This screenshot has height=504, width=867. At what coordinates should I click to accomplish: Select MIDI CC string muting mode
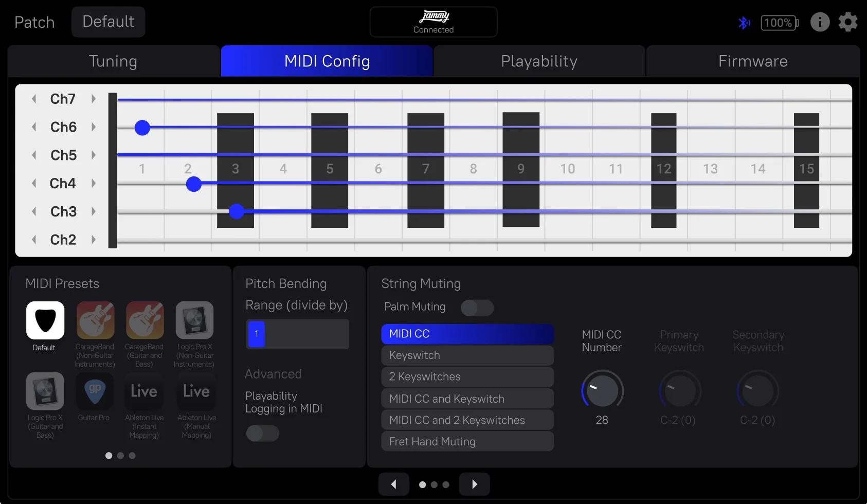point(467,334)
